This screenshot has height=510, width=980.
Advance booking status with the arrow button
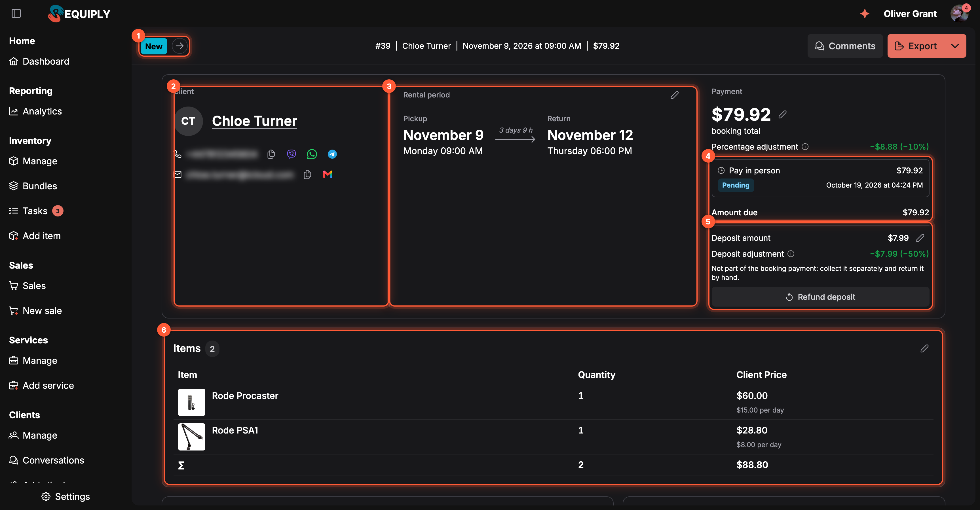(x=179, y=46)
